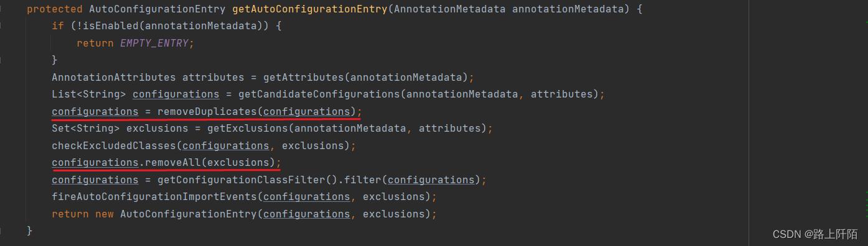
Task: Click the method's closing brace fold marker
Action: [x=1, y=230]
